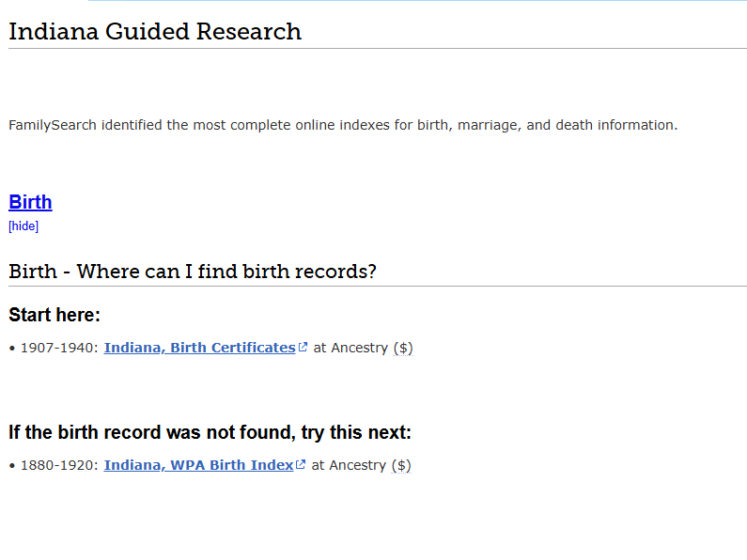Click 'at Ancestry' text after WPA Index
Screen dimensions: 747x560
coord(349,465)
